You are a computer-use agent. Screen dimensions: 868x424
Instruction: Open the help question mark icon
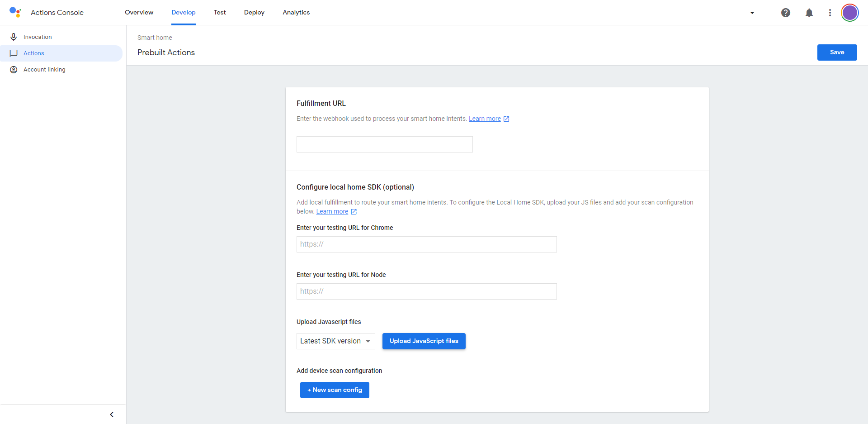pyautogui.click(x=786, y=13)
